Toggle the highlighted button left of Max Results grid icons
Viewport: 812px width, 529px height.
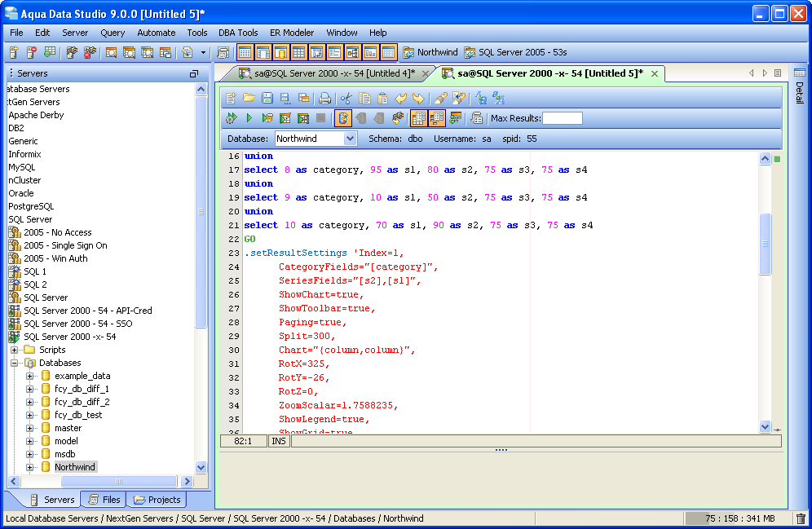click(x=418, y=118)
